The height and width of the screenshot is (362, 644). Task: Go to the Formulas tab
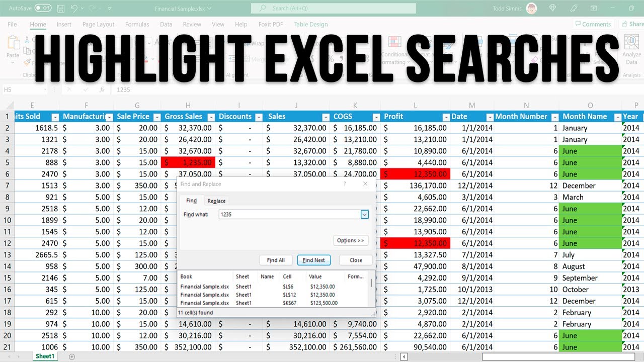137,24
